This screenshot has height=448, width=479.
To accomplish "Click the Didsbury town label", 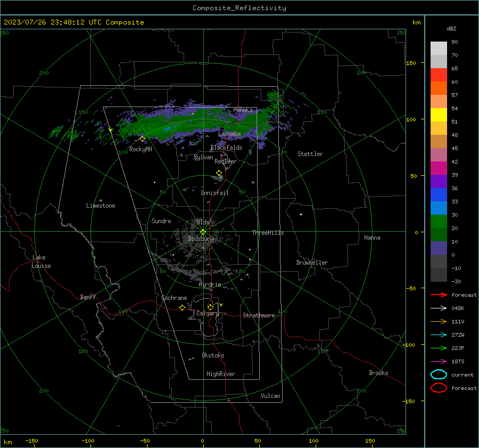I will tap(201, 239).
